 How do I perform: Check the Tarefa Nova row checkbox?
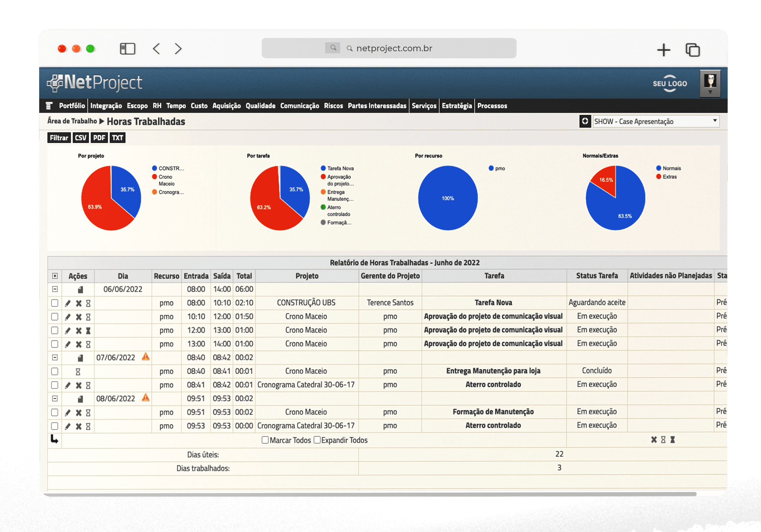click(55, 303)
